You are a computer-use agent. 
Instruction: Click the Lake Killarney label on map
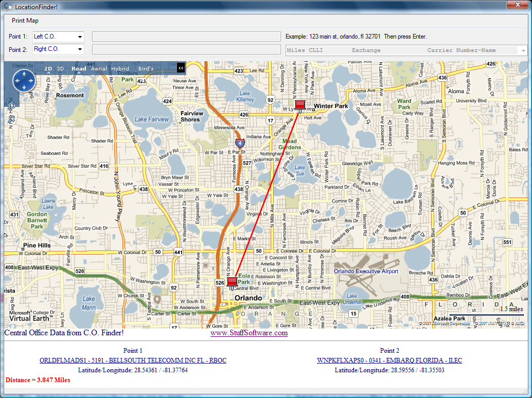click(x=245, y=96)
